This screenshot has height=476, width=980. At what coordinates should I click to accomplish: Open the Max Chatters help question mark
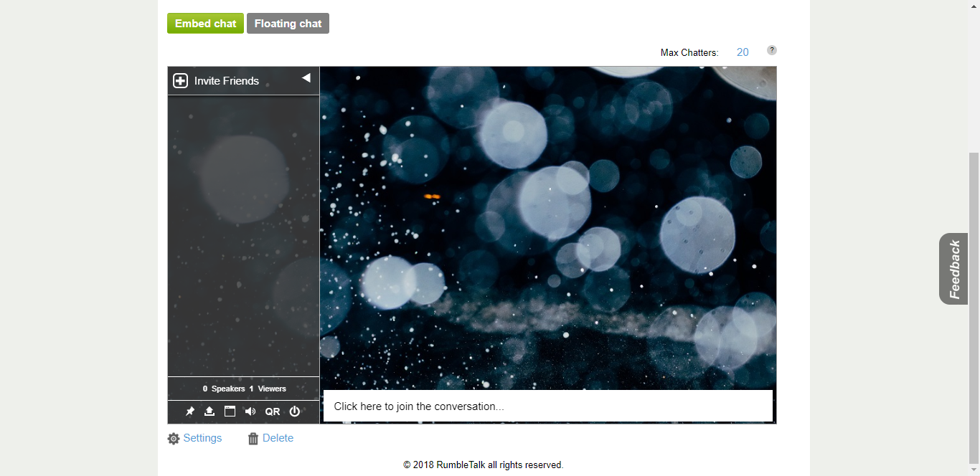pos(772,50)
